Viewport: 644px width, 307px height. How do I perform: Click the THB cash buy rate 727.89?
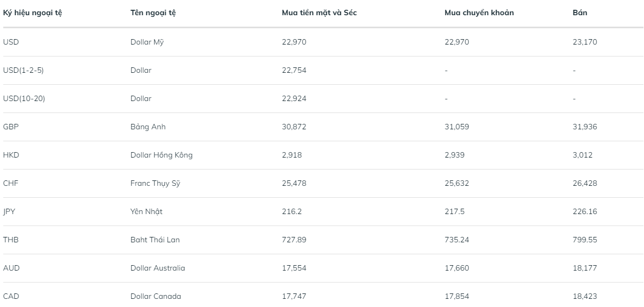point(294,240)
